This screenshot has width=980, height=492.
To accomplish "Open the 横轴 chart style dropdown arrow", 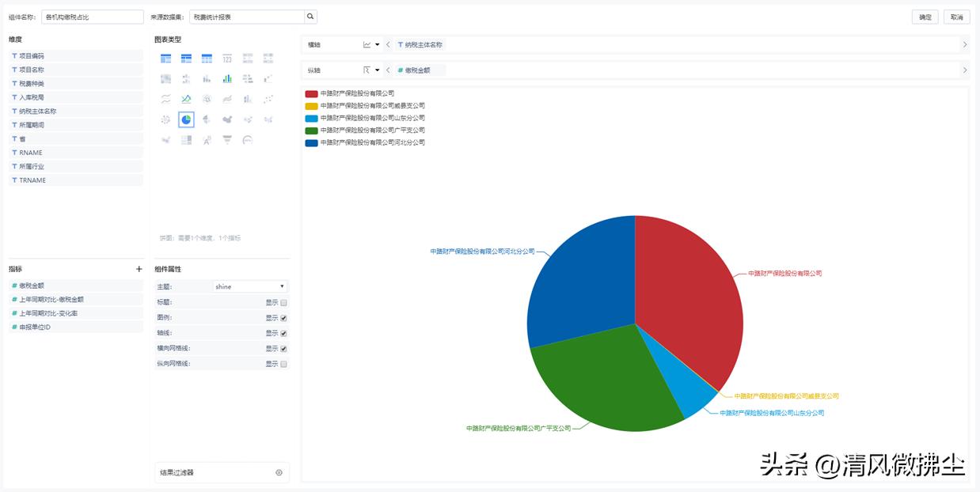I will click(377, 45).
